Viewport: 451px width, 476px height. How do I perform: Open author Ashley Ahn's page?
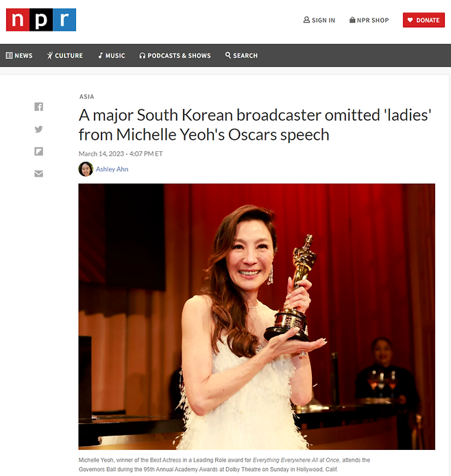(112, 169)
